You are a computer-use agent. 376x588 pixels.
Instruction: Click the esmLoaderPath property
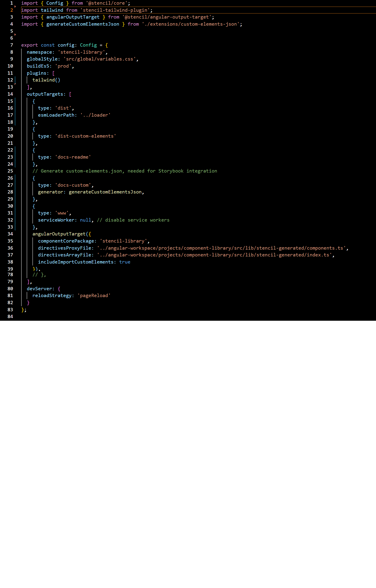click(x=56, y=115)
